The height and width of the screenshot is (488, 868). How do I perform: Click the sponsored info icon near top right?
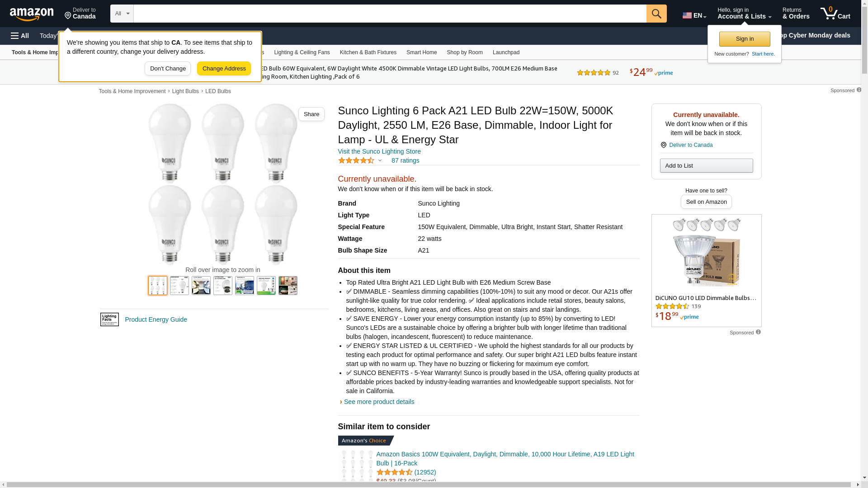tap(859, 90)
